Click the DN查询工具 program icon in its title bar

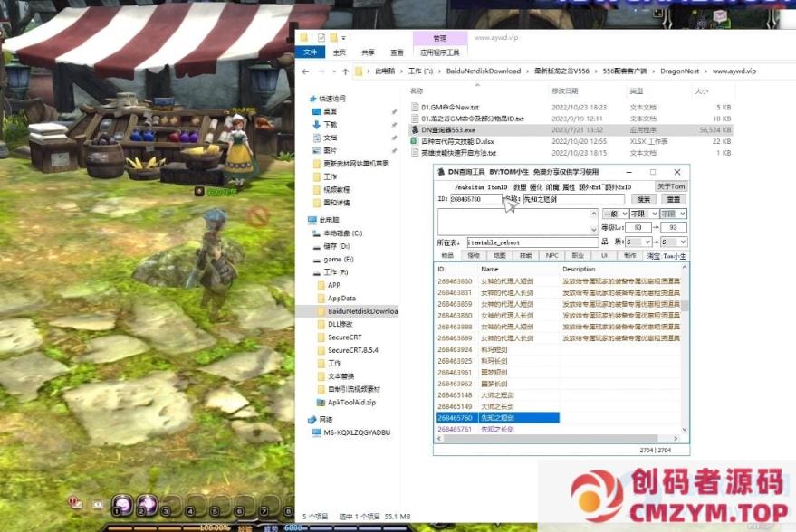pos(442,173)
